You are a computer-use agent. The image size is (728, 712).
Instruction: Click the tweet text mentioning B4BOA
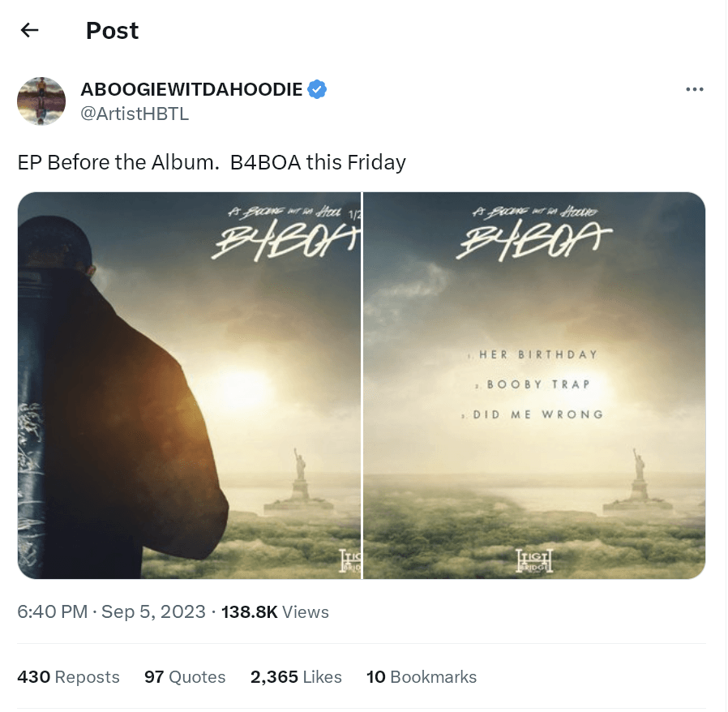pos(212,162)
